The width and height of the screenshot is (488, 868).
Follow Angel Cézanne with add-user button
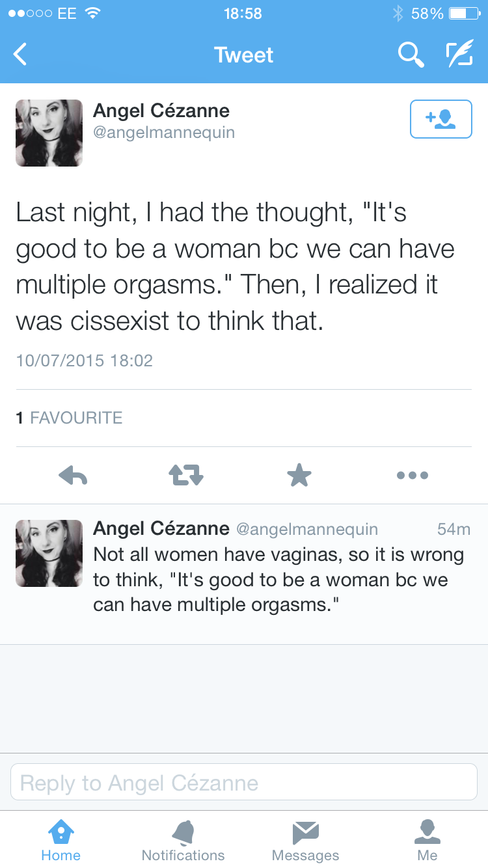coord(441,119)
